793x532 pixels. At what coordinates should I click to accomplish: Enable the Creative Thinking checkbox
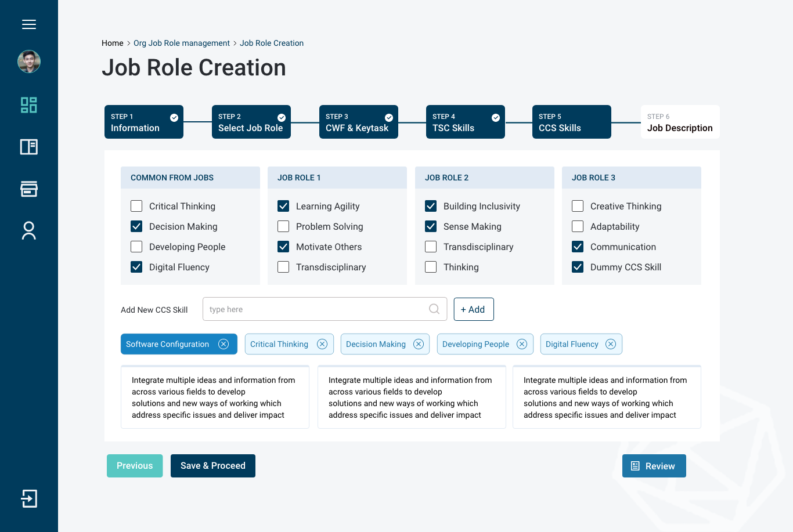click(x=578, y=206)
